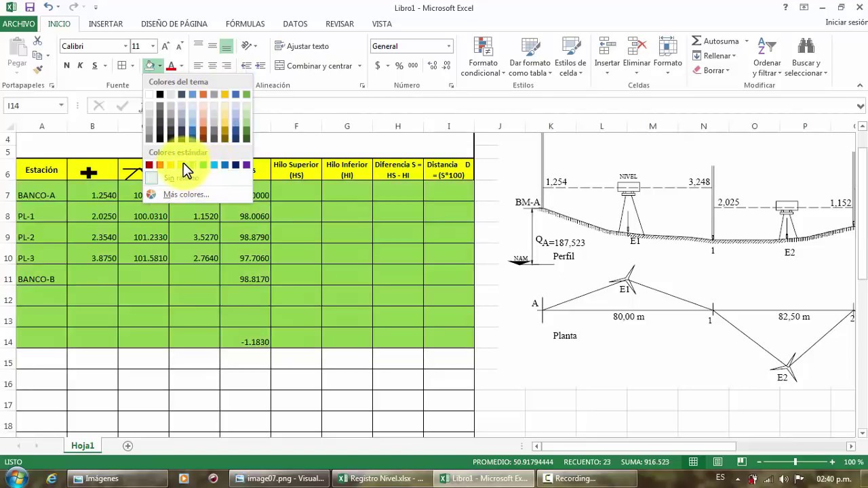The width and height of the screenshot is (868, 488).
Task: Center text horizontally
Action: point(212,66)
